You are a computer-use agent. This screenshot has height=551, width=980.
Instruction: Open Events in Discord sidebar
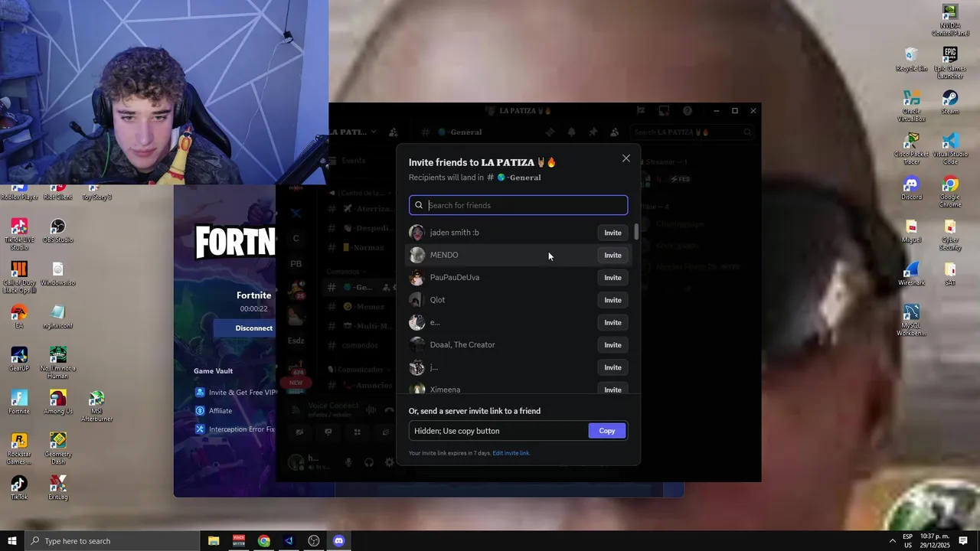click(354, 161)
